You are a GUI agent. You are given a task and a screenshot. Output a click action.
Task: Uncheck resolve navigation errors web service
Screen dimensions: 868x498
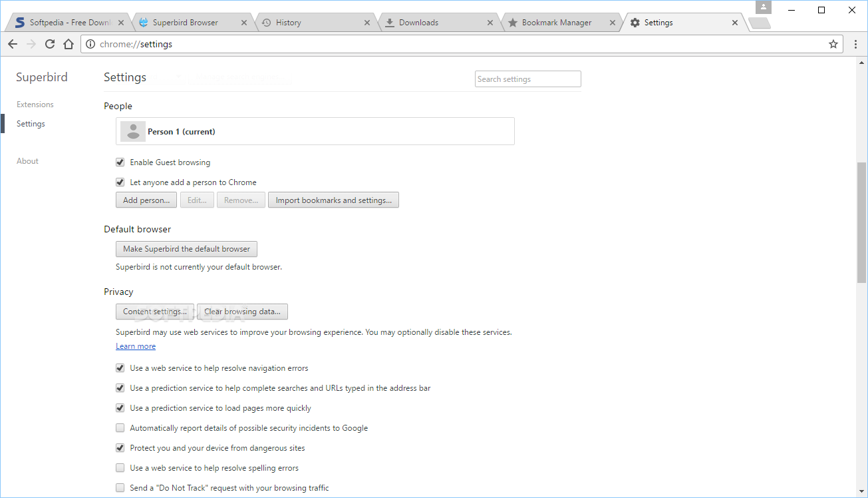point(120,368)
